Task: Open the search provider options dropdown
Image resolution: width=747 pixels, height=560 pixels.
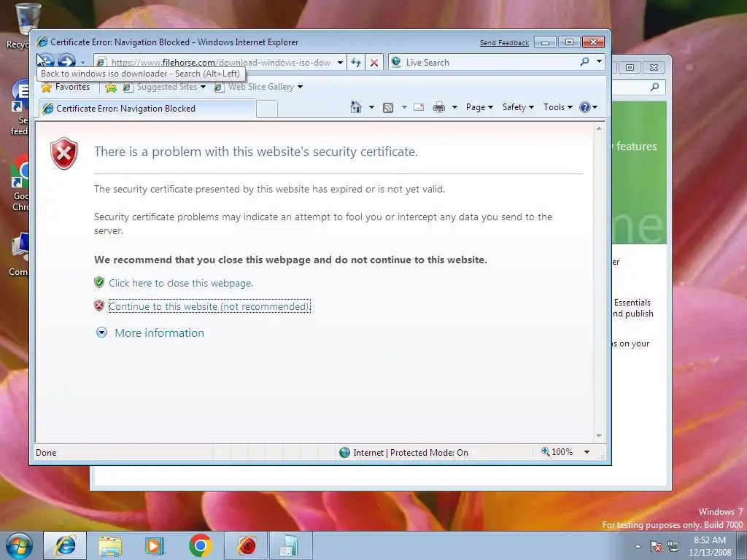Action: [599, 61]
